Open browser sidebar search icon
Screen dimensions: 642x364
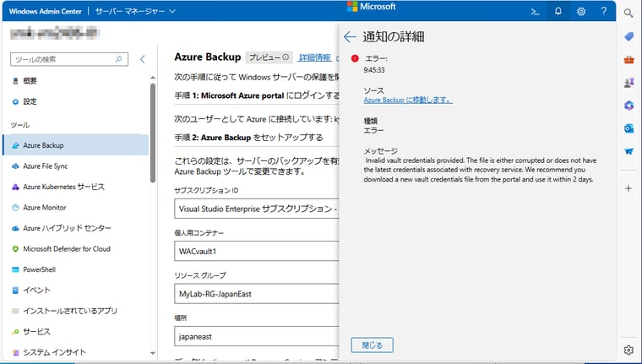(x=628, y=14)
